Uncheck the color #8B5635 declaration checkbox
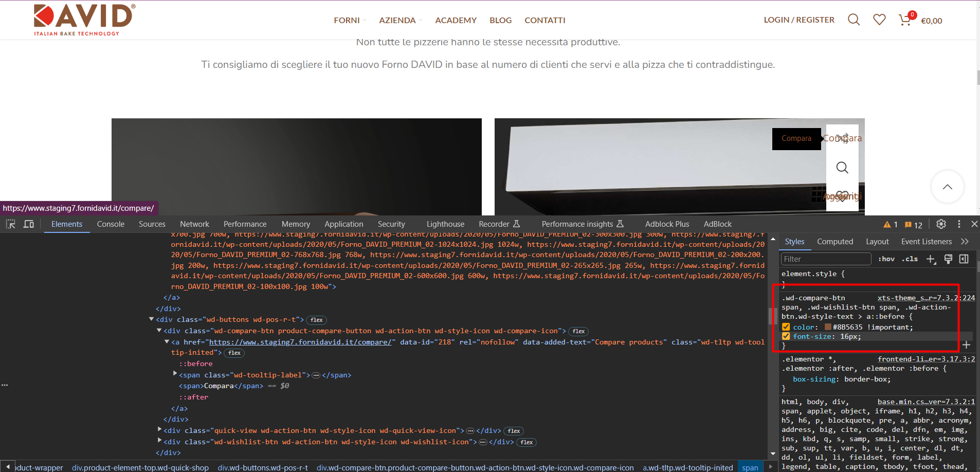The image size is (980, 472). click(786, 327)
